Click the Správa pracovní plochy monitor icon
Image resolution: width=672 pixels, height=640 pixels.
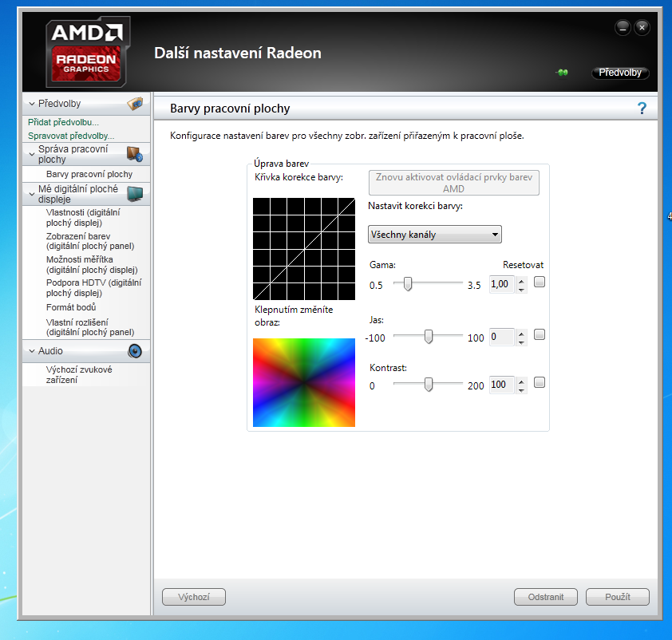[x=134, y=154]
